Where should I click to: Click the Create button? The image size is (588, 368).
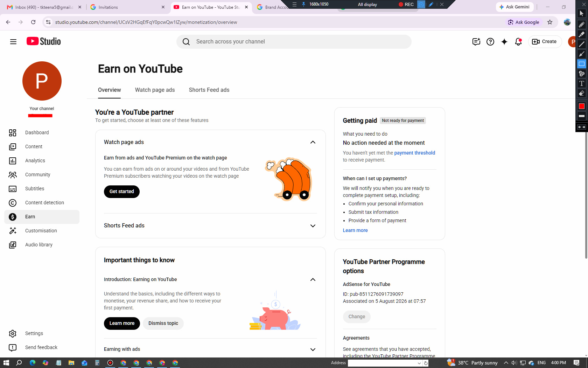(x=545, y=42)
